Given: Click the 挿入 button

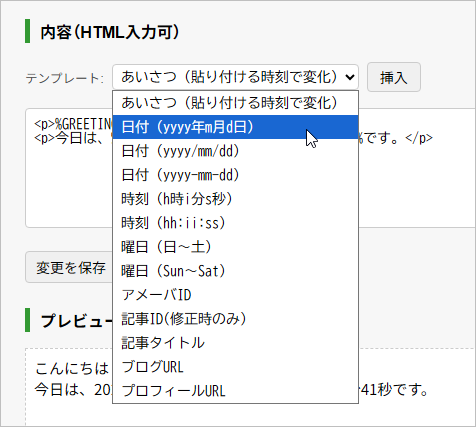Looking at the screenshot, I should (394, 77).
